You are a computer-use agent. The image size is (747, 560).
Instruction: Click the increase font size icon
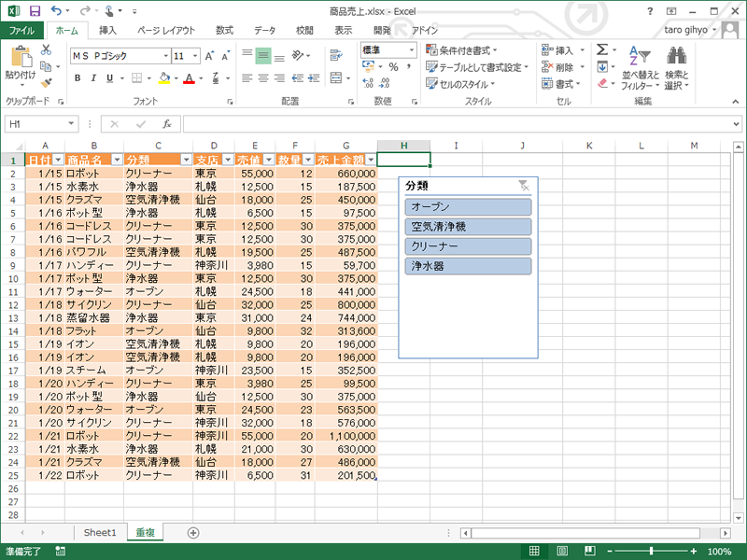[210, 56]
